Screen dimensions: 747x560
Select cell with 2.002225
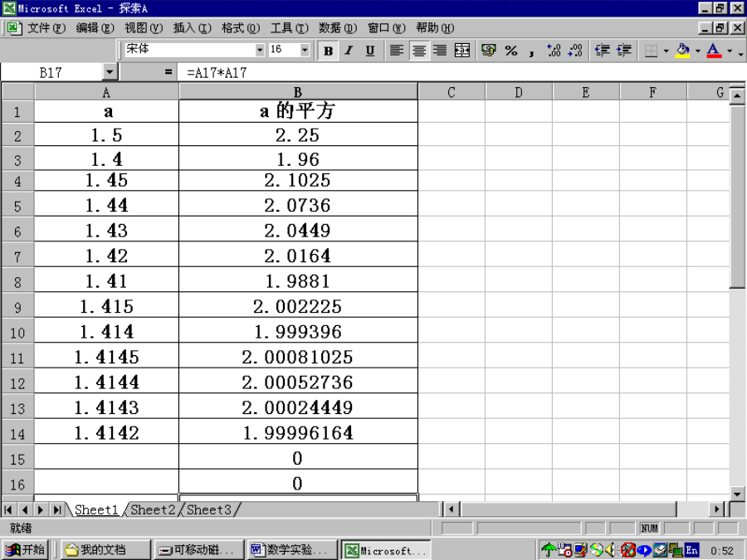click(298, 305)
